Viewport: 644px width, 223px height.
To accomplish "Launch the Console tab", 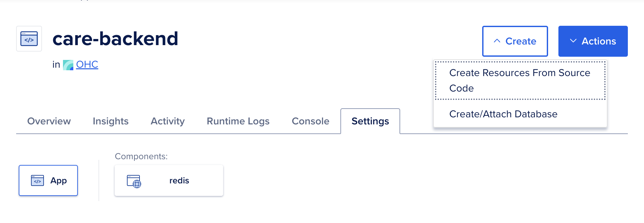I will [310, 121].
